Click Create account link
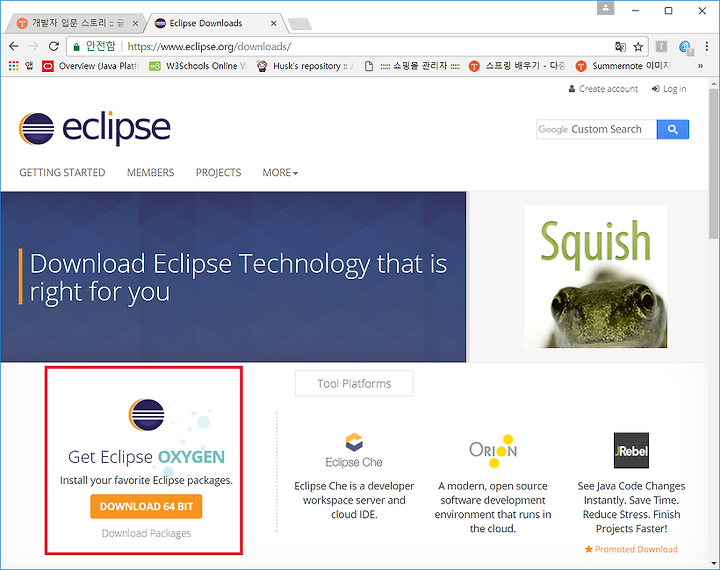This screenshot has width=720, height=570. coord(603,89)
